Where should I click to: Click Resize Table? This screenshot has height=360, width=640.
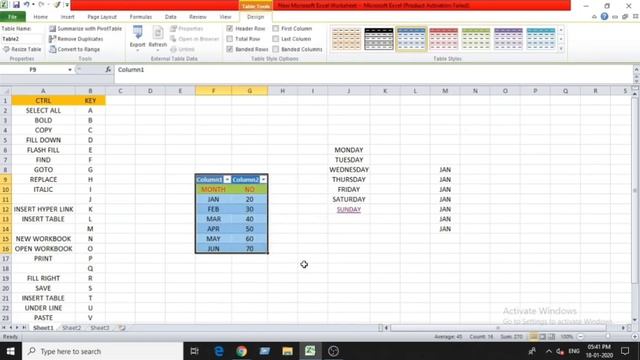click(x=22, y=49)
